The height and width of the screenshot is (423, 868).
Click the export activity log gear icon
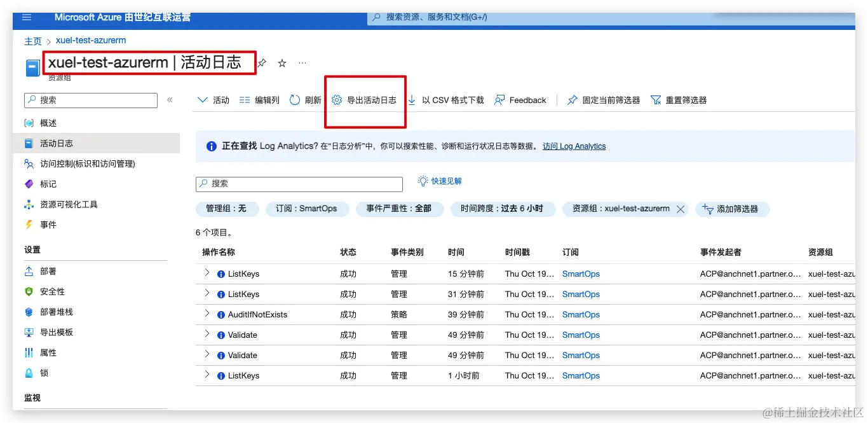click(337, 100)
